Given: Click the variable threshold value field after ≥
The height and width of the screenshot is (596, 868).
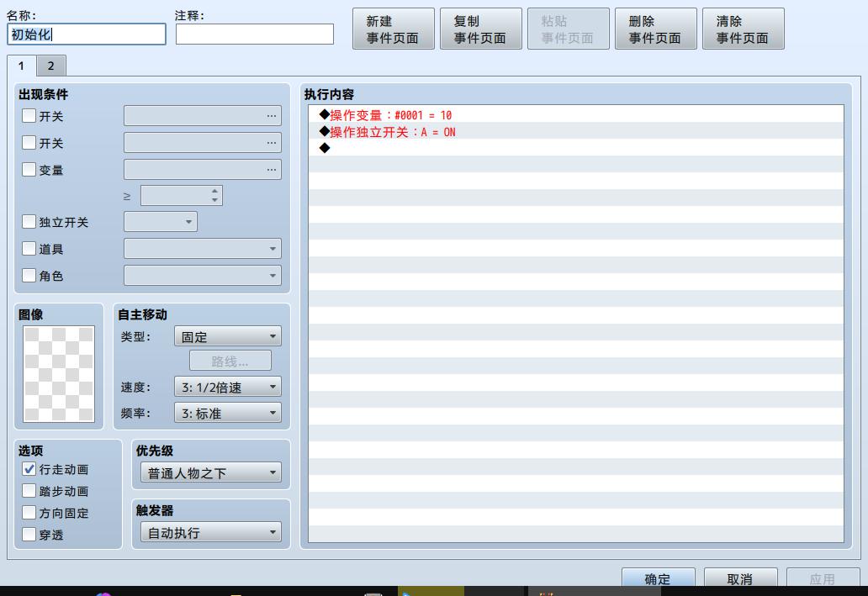Looking at the screenshot, I should 182,195.
